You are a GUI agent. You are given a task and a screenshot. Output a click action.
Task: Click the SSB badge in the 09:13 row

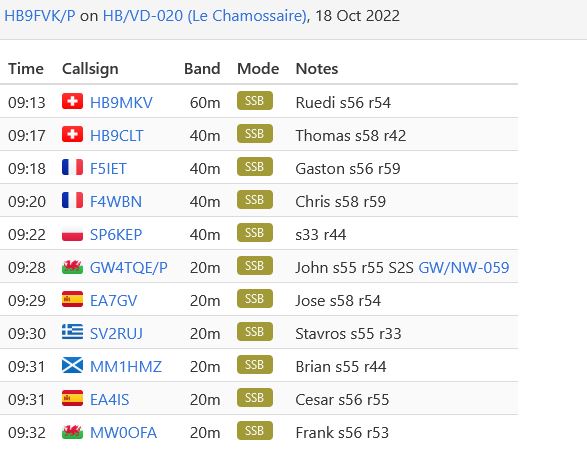(255, 101)
